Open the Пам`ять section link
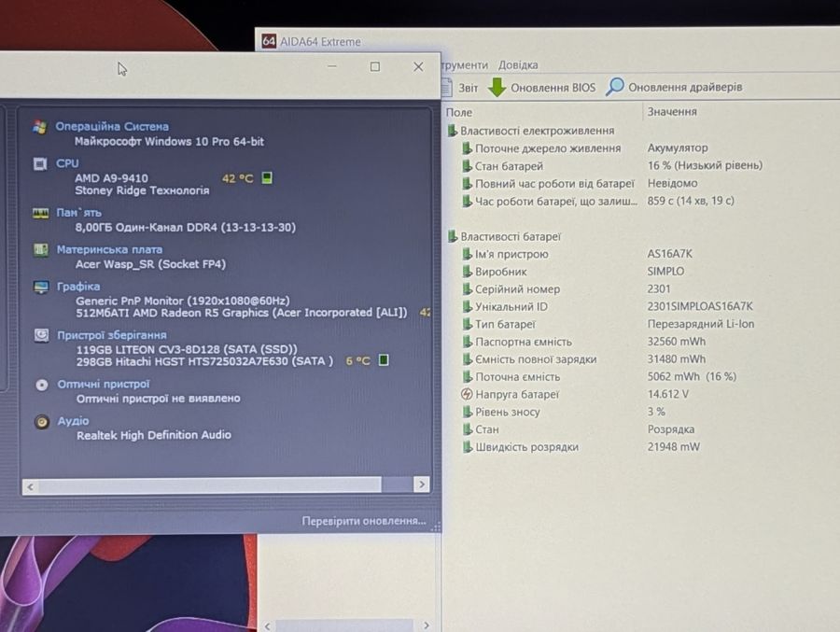The width and height of the screenshot is (840, 632). (x=78, y=213)
